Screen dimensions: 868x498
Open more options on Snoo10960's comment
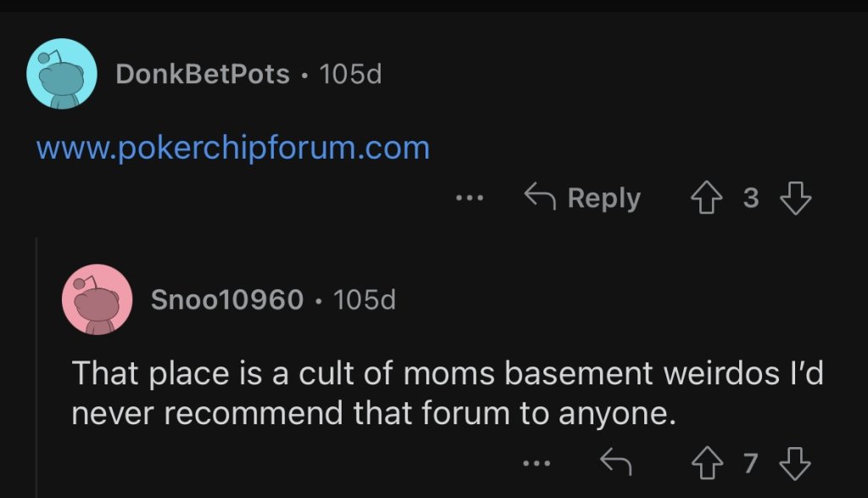pos(536,463)
